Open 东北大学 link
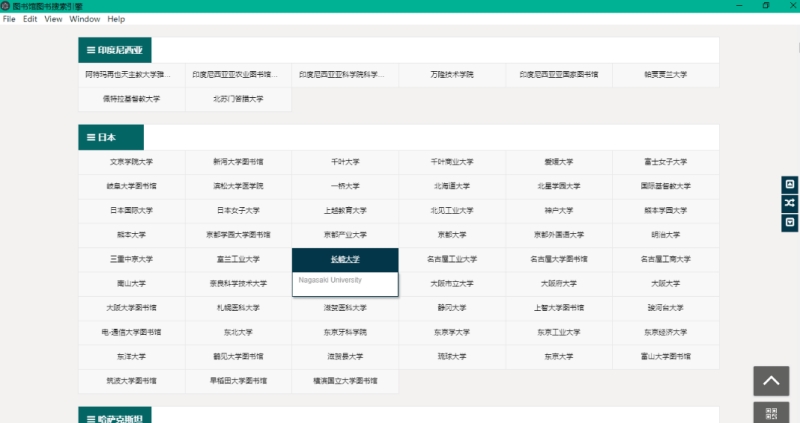The height and width of the screenshot is (423, 800). point(238,332)
